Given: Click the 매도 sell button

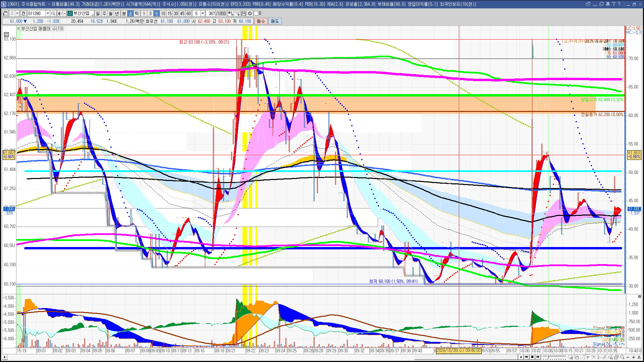Looking at the screenshot, I should click(275, 21).
